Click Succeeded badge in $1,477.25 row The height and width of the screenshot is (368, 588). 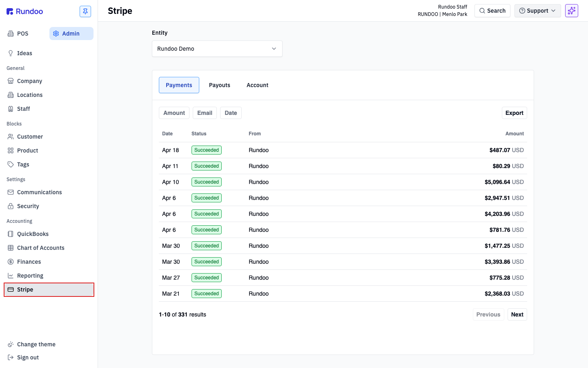coord(207,246)
